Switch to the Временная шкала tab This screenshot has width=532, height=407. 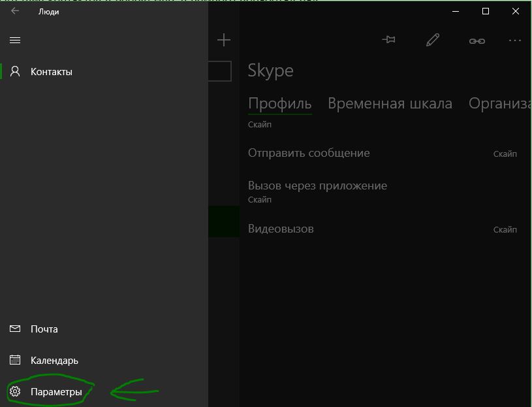(390, 103)
